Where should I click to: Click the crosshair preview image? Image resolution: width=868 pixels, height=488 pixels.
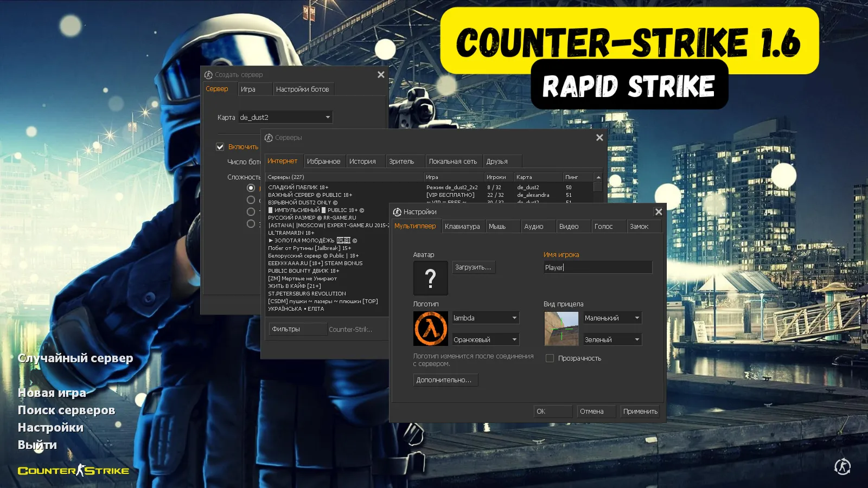pyautogui.click(x=561, y=329)
